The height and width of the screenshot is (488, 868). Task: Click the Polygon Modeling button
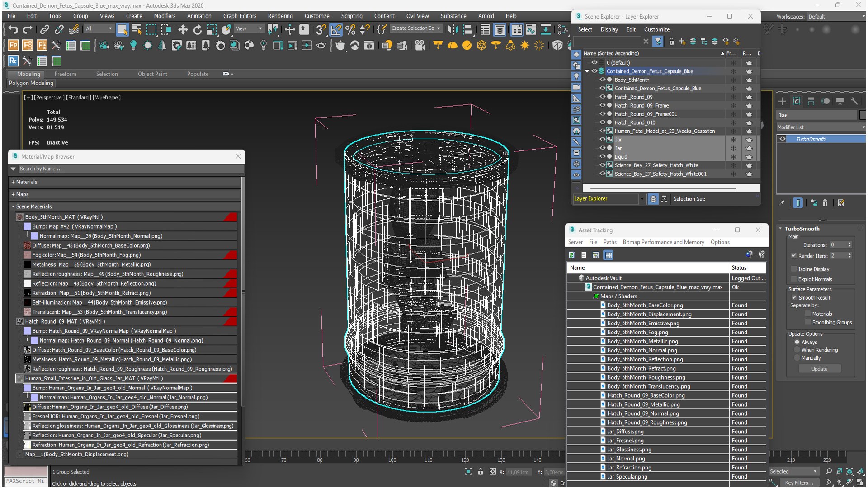[x=31, y=83]
